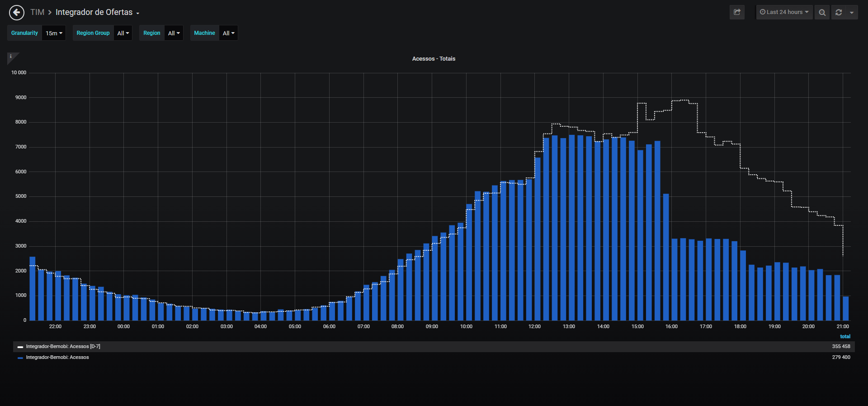This screenshot has width=868, height=406.
Task: Click the white D-7 series color swatch
Action: 20,347
